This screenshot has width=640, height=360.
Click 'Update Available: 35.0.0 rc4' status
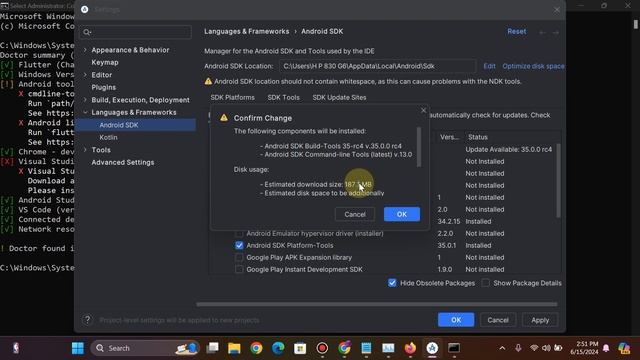tap(509, 149)
